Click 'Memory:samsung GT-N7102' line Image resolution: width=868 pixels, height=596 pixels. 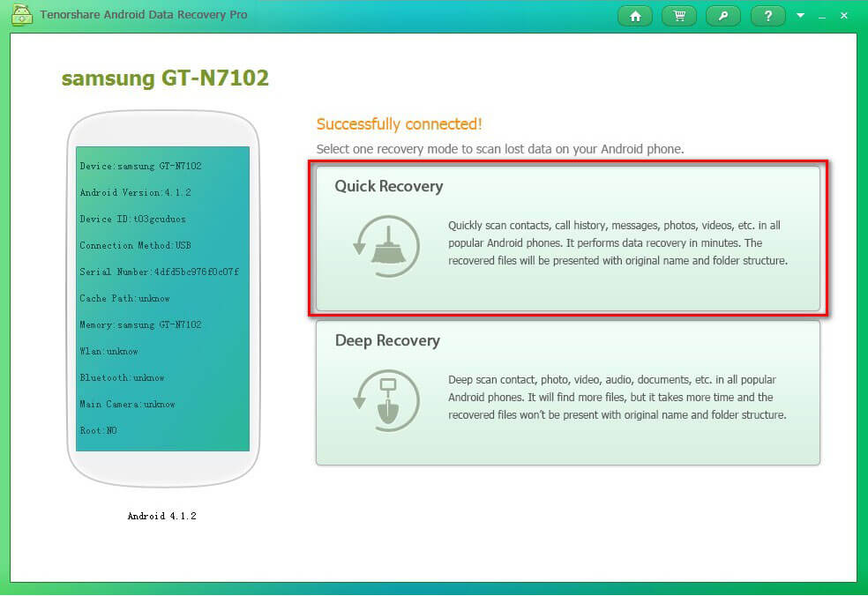[x=140, y=324]
